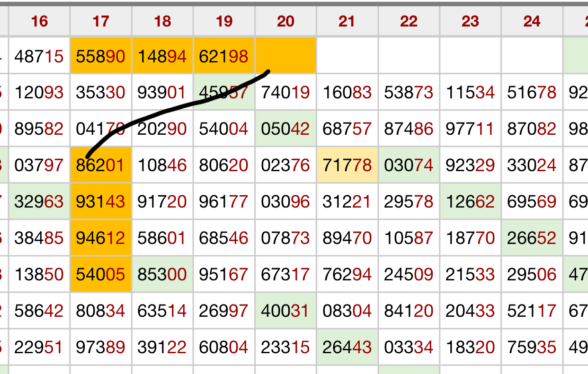Select the cell 91720

tap(162, 201)
